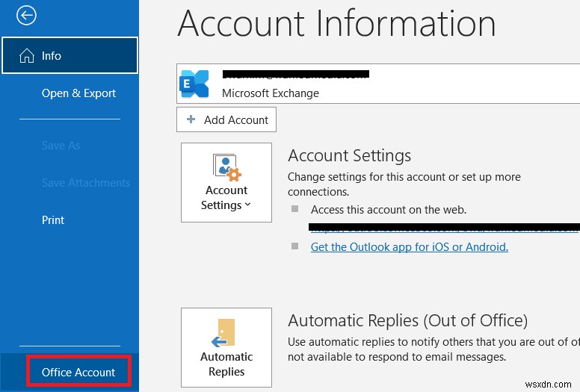The height and width of the screenshot is (392, 580).
Task: Click 'Access this account on the web.' text
Action: coord(389,210)
